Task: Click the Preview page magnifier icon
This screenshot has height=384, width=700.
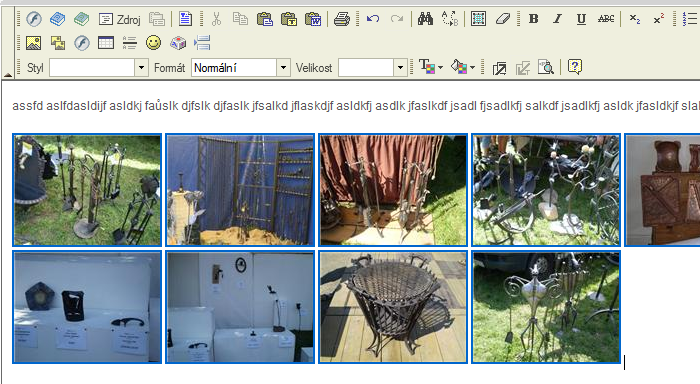Action: pos(546,68)
